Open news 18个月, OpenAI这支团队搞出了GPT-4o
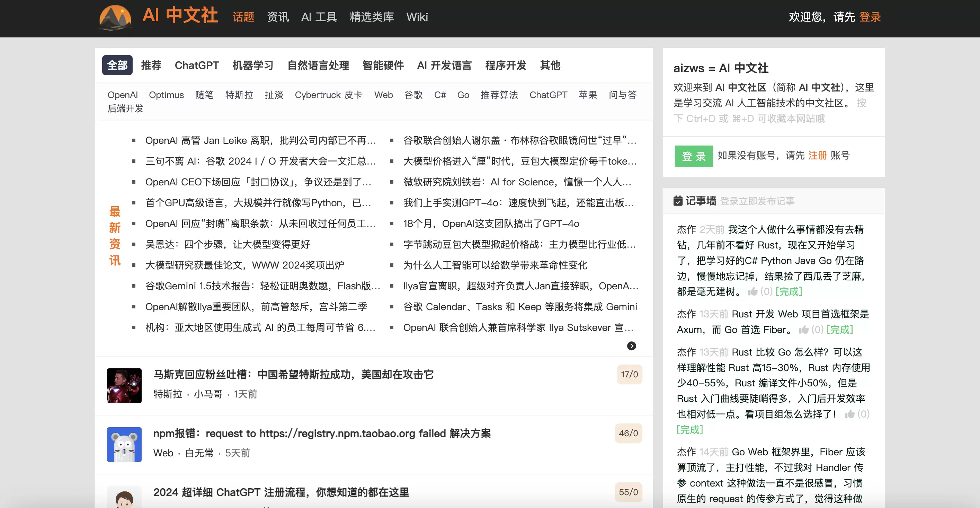 491,224
